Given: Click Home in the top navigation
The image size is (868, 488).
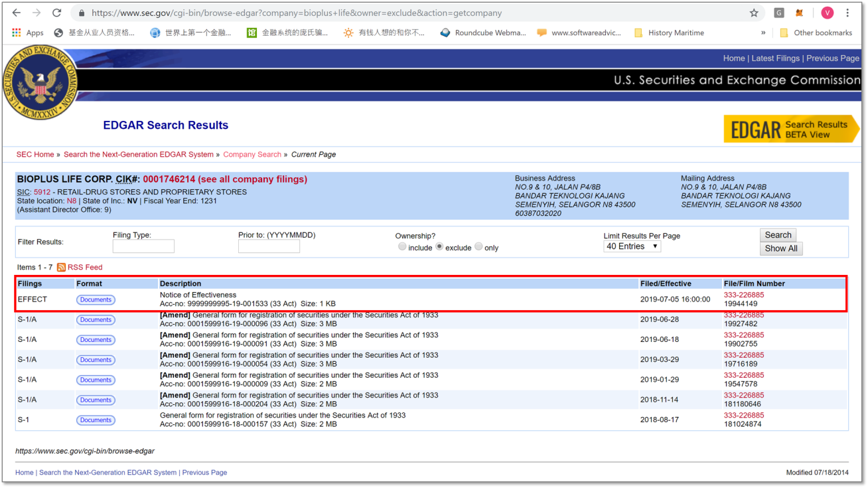Looking at the screenshot, I should click(x=734, y=58).
